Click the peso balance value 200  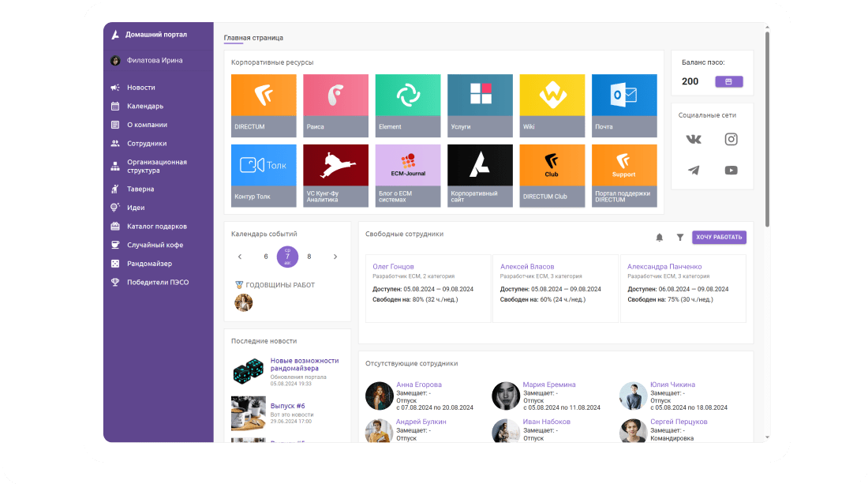(690, 81)
